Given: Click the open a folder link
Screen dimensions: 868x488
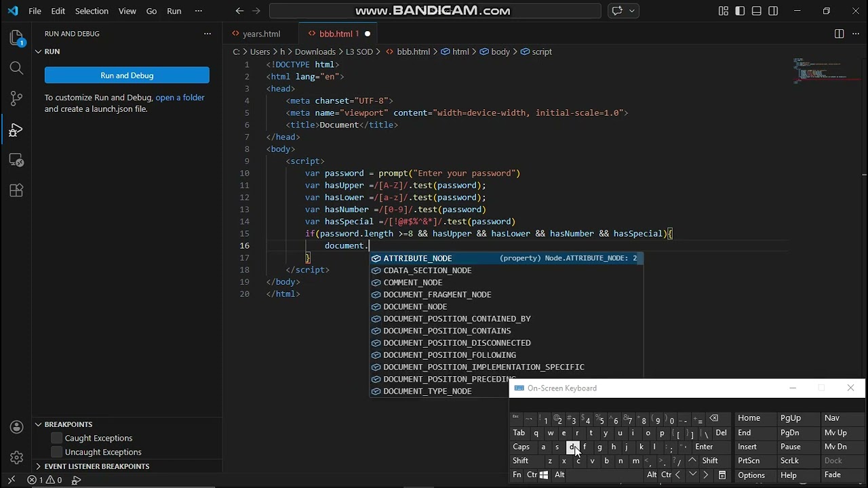Looking at the screenshot, I should pyautogui.click(x=180, y=98).
